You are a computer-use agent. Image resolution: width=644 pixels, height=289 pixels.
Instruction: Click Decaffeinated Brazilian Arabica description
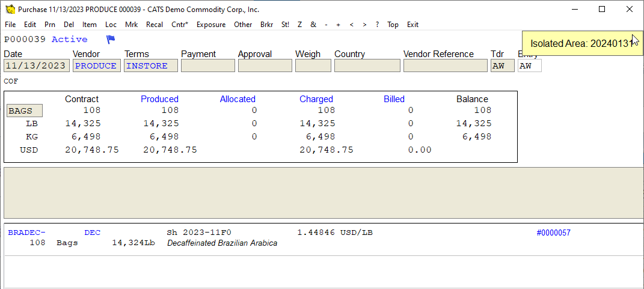(222, 243)
